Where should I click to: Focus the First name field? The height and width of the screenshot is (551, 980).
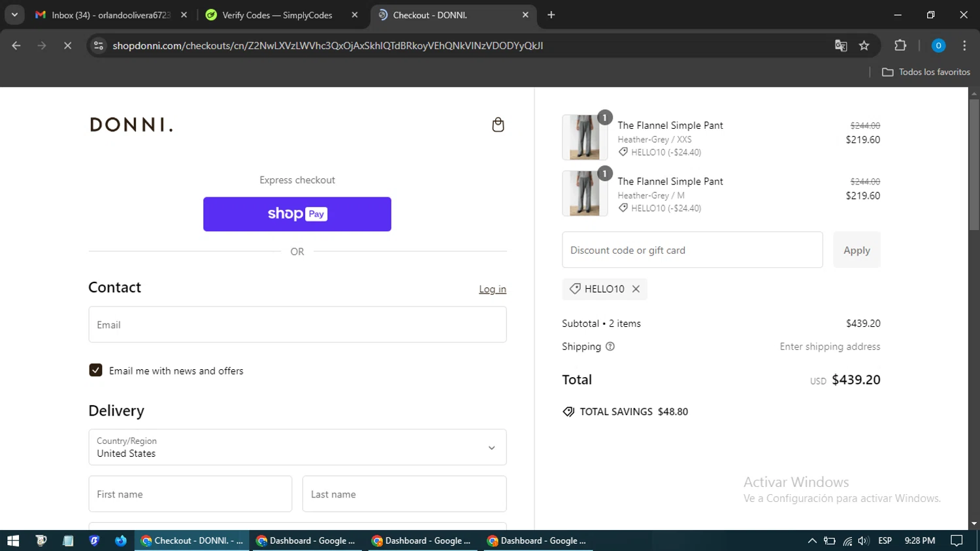point(190,494)
